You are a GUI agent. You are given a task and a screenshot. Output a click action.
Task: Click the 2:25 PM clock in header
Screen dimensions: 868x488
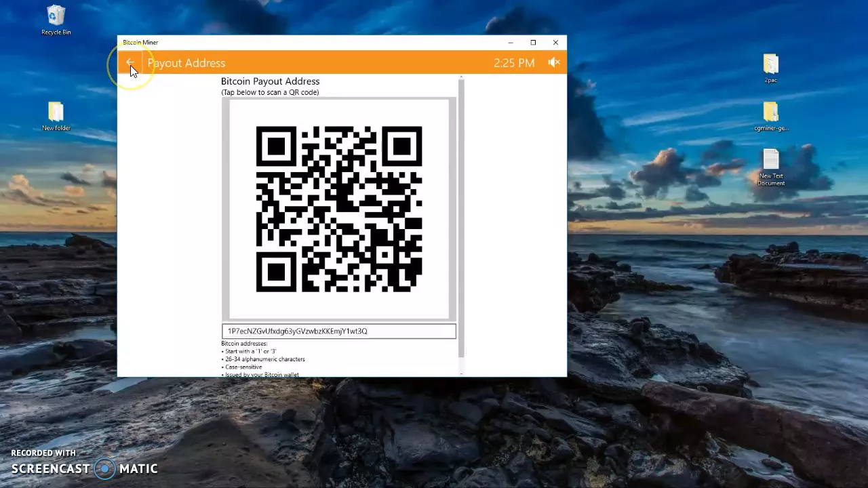514,63
